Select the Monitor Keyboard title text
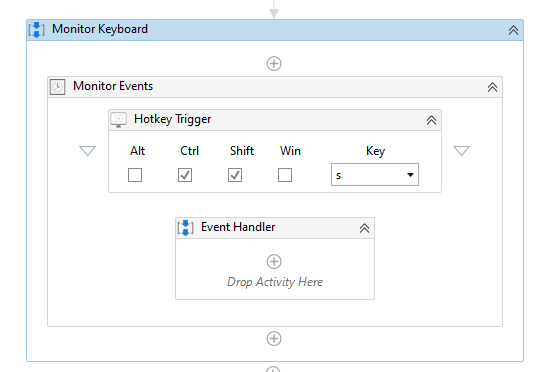Viewport: 542px width, 372px height. click(100, 29)
